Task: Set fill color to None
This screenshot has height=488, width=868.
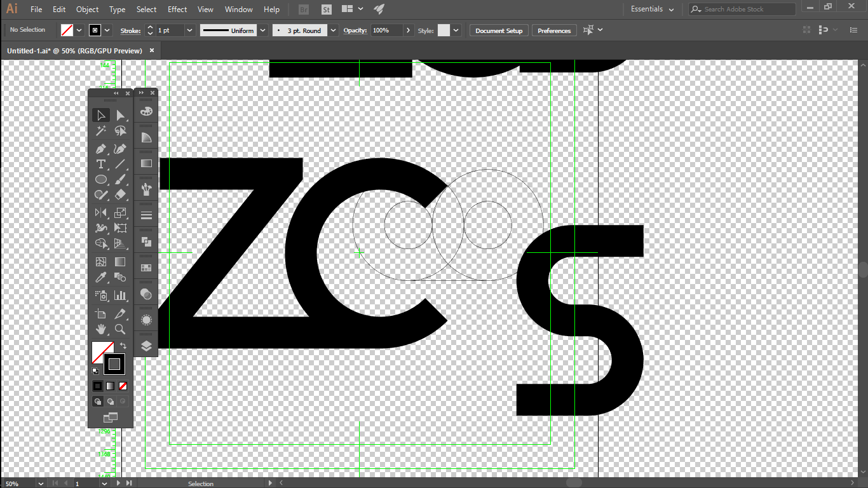Action: pyautogui.click(x=122, y=386)
